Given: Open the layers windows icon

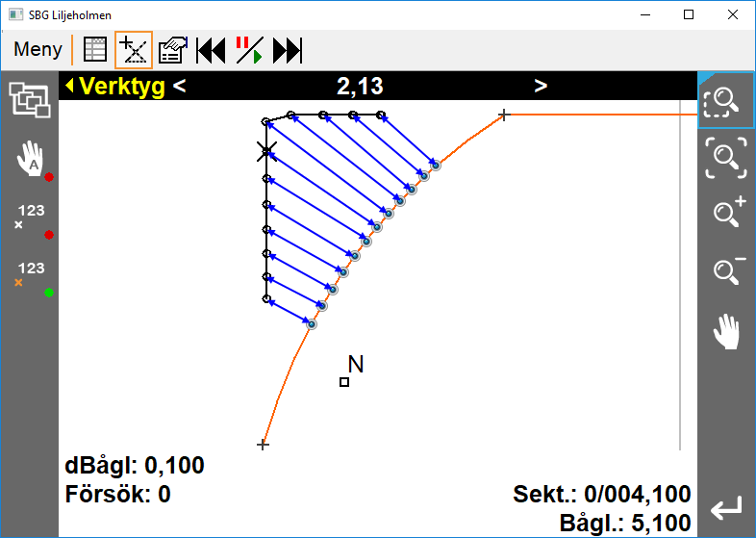Looking at the screenshot, I should [x=29, y=100].
